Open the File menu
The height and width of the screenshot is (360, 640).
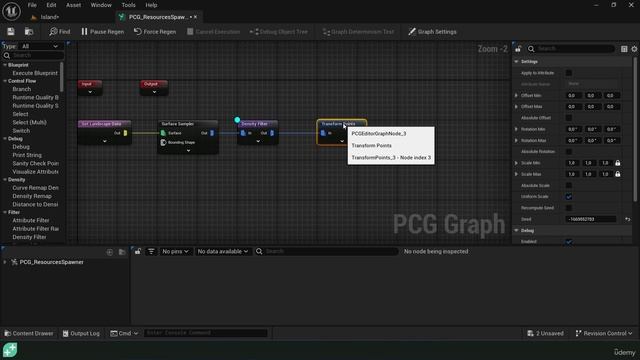point(32,5)
